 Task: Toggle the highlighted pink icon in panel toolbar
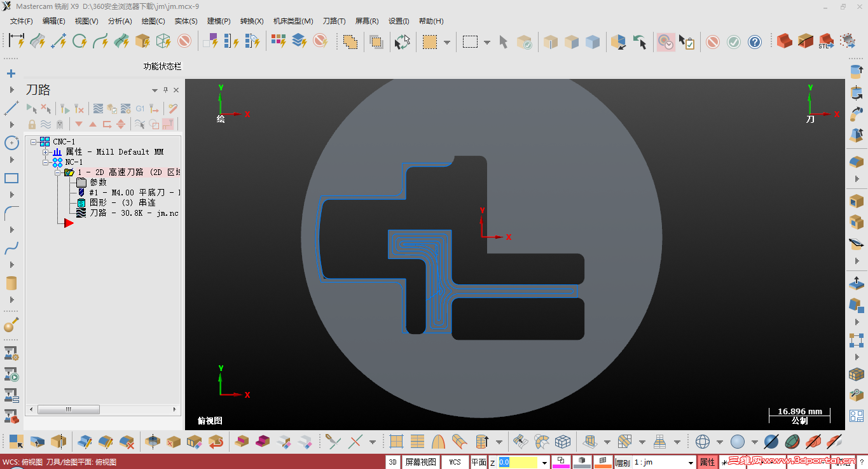coord(168,124)
